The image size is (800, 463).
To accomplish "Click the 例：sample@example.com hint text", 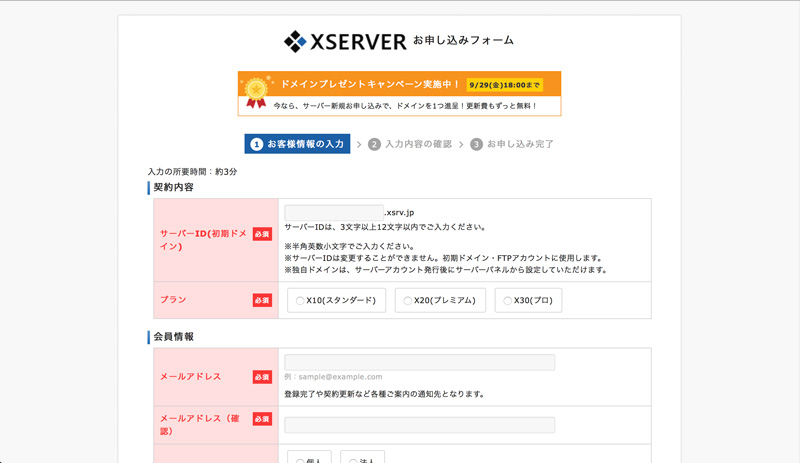I will click(x=333, y=377).
